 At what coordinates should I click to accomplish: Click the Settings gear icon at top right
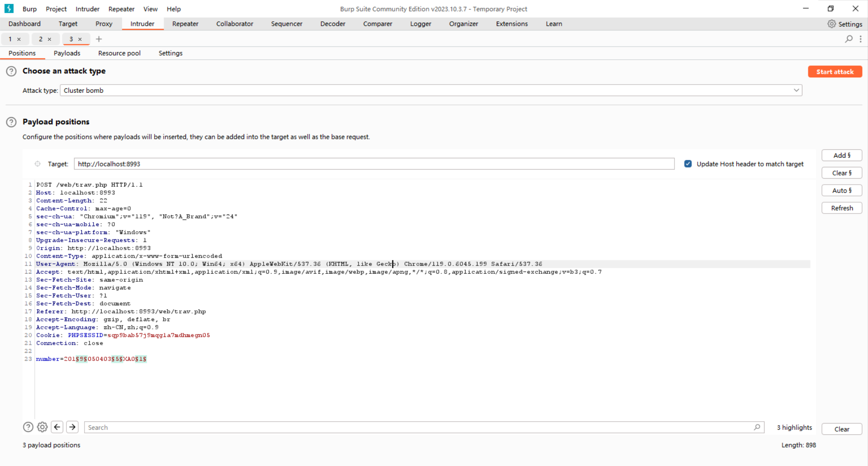pyautogui.click(x=831, y=24)
